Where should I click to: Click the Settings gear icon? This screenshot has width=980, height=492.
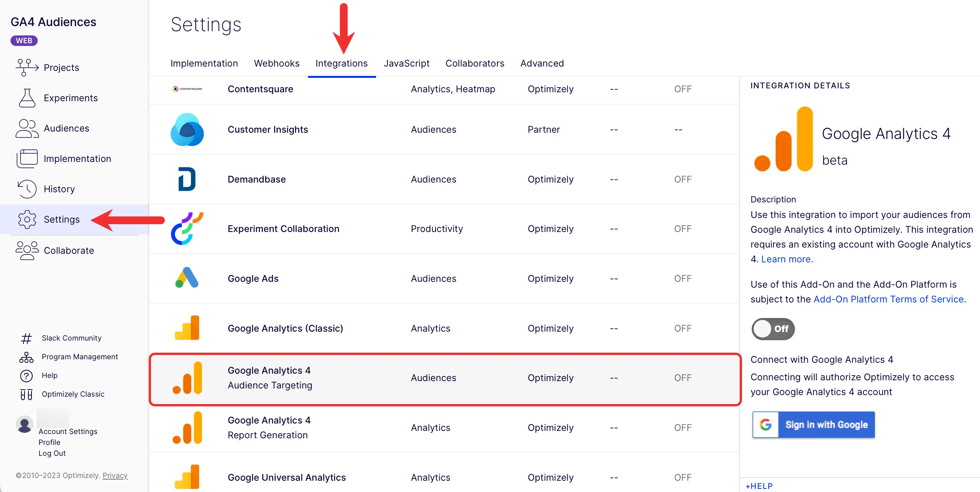(x=27, y=220)
